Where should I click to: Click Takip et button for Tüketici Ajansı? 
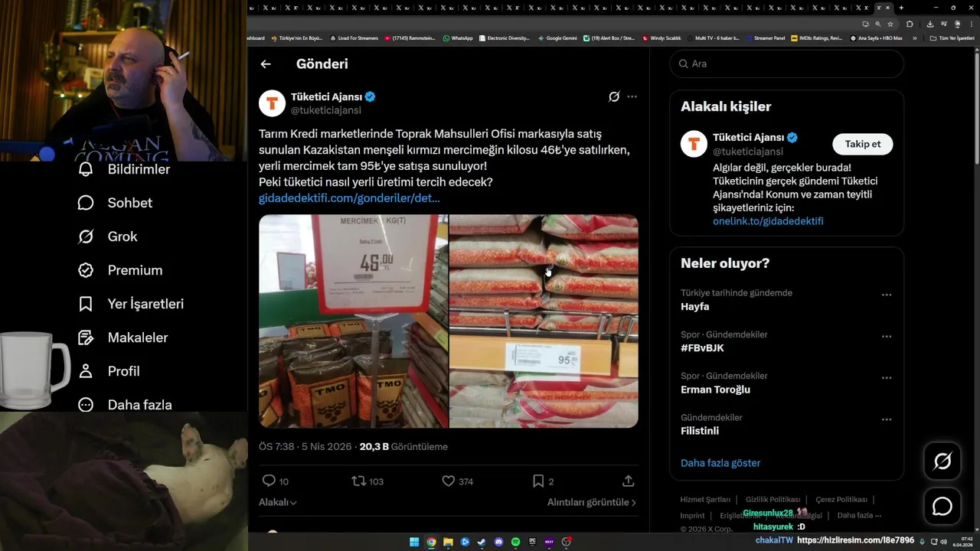(x=863, y=144)
